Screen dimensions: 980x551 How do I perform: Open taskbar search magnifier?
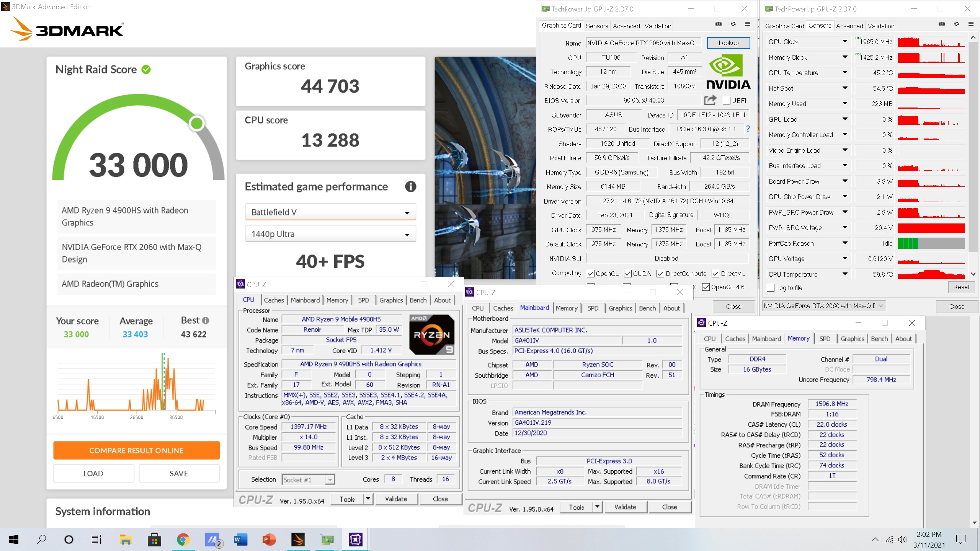(x=41, y=540)
